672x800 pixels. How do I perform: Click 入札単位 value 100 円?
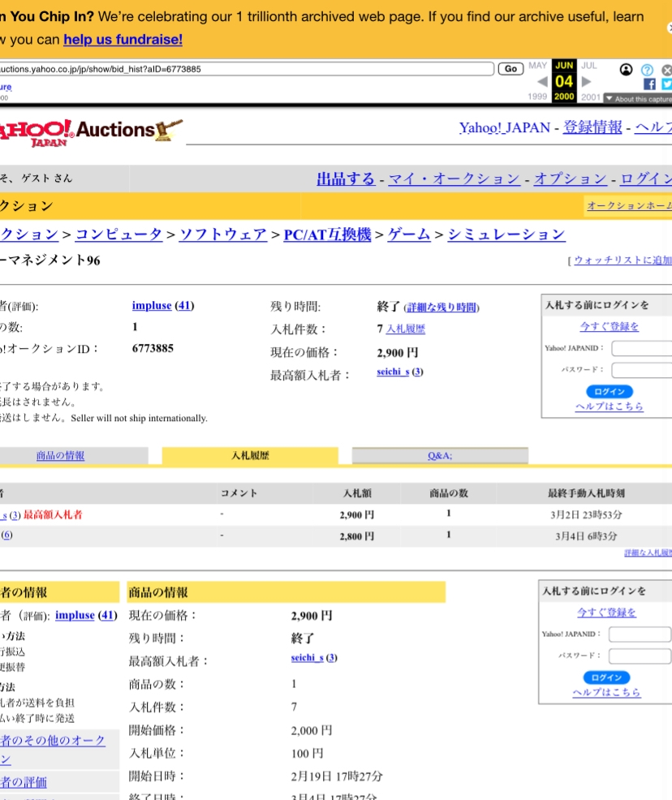click(x=307, y=754)
